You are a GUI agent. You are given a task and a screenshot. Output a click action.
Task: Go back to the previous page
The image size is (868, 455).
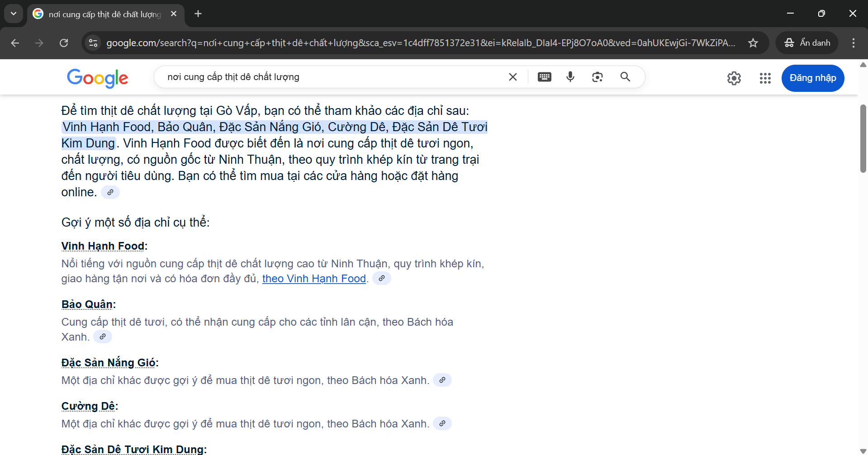pyautogui.click(x=15, y=43)
